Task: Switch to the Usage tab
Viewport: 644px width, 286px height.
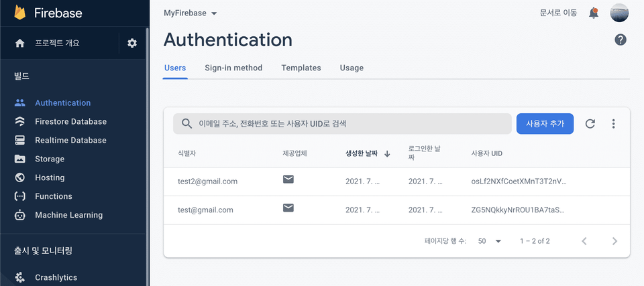Action: [352, 68]
